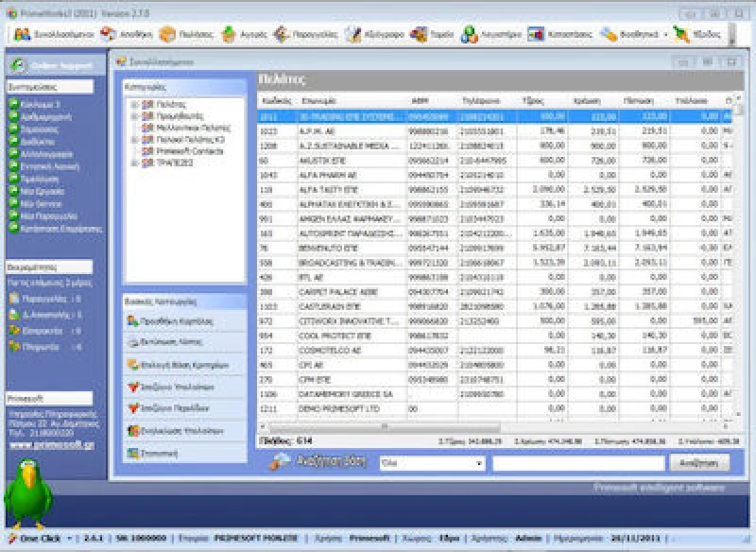Screen dimensions: 756x552
Task: Select the DEMO PRIMESOFT LTD row
Action: 495,409
